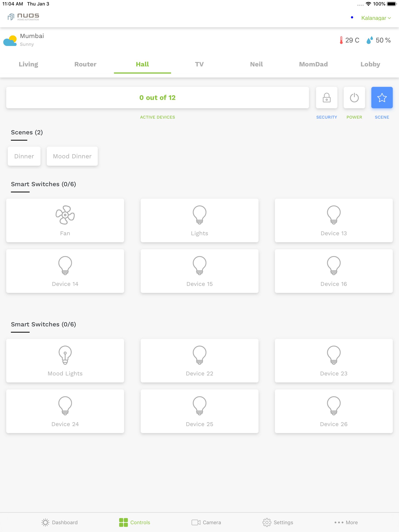Open the Settings bottom tab
The height and width of the screenshot is (532, 399).
[x=278, y=522]
